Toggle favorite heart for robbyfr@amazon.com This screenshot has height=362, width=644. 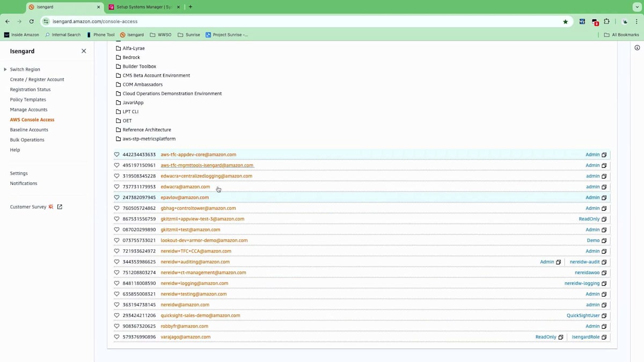coord(116,326)
